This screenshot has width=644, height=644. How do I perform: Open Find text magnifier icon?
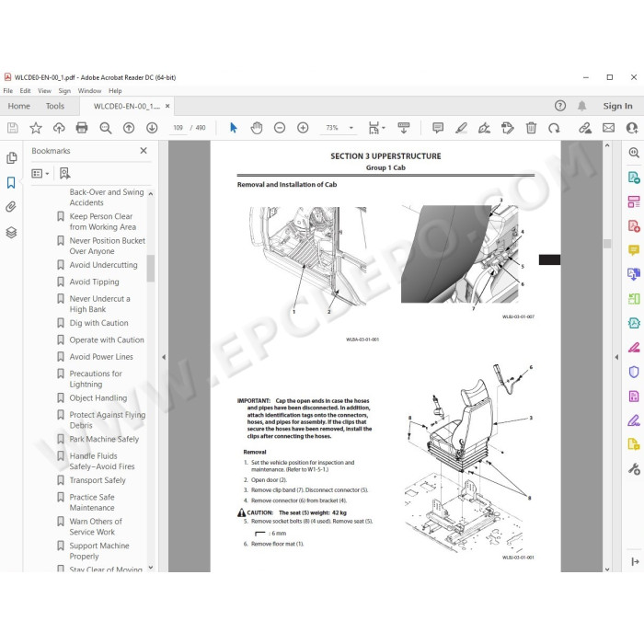click(x=106, y=128)
